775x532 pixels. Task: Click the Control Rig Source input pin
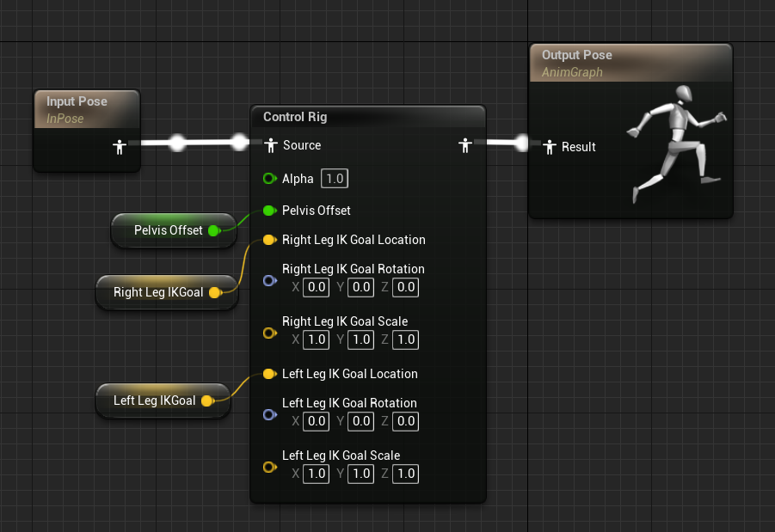(270, 145)
